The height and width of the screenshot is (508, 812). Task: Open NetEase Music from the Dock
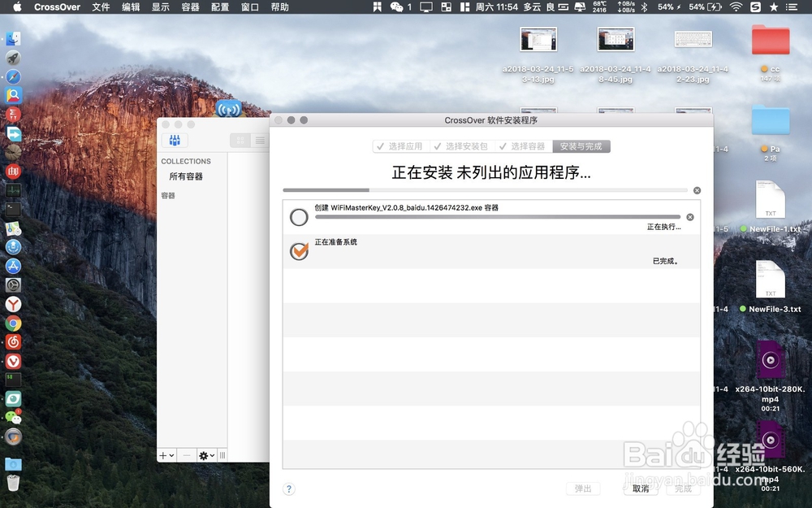click(13, 341)
